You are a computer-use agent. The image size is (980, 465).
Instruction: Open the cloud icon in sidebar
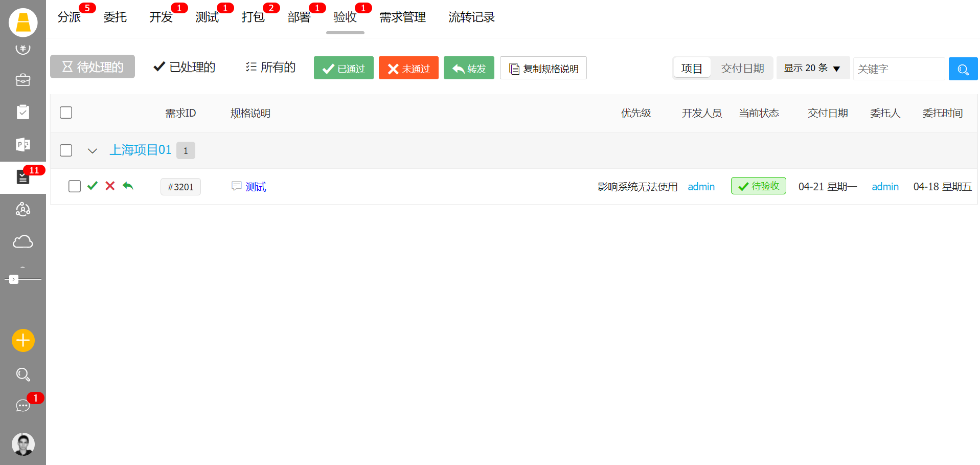(22, 241)
